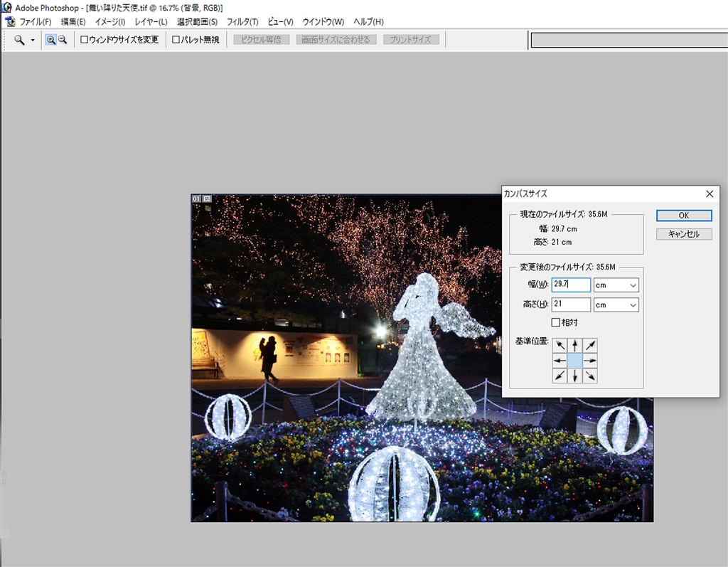Confirm canvas size with OK
The height and width of the screenshot is (567, 728).
click(x=684, y=215)
